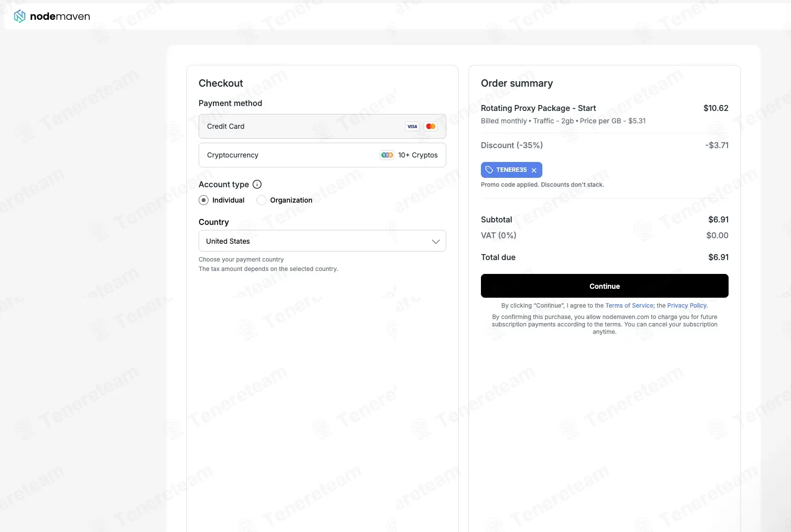Screen dimensions: 791x532
Task: Click the VAT (0%) label
Action: 499,235
